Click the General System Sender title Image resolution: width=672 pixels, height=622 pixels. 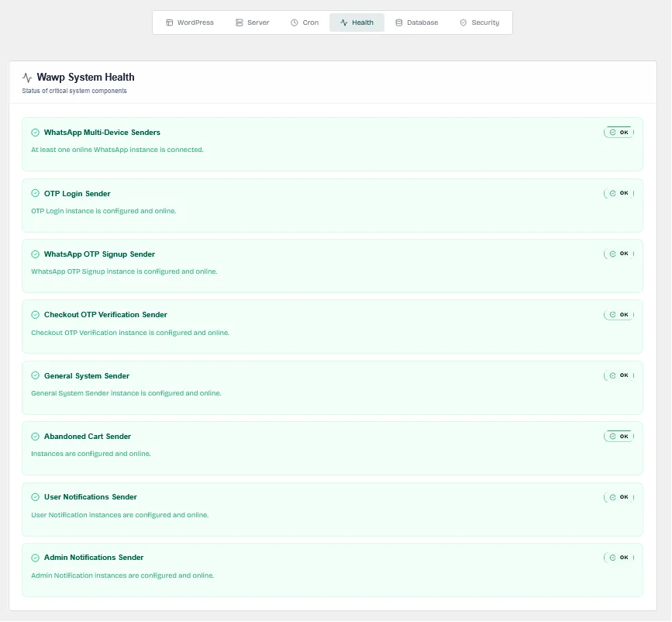(87, 376)
